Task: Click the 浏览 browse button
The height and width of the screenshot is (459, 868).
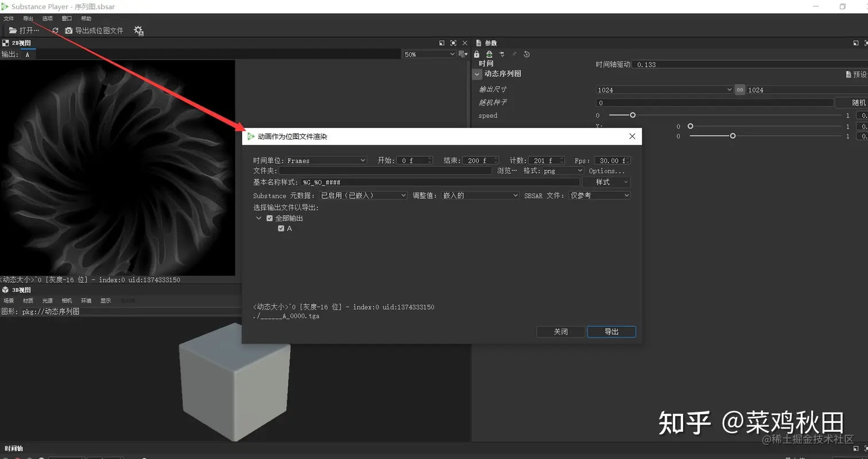Action: (x=507, y=171)
